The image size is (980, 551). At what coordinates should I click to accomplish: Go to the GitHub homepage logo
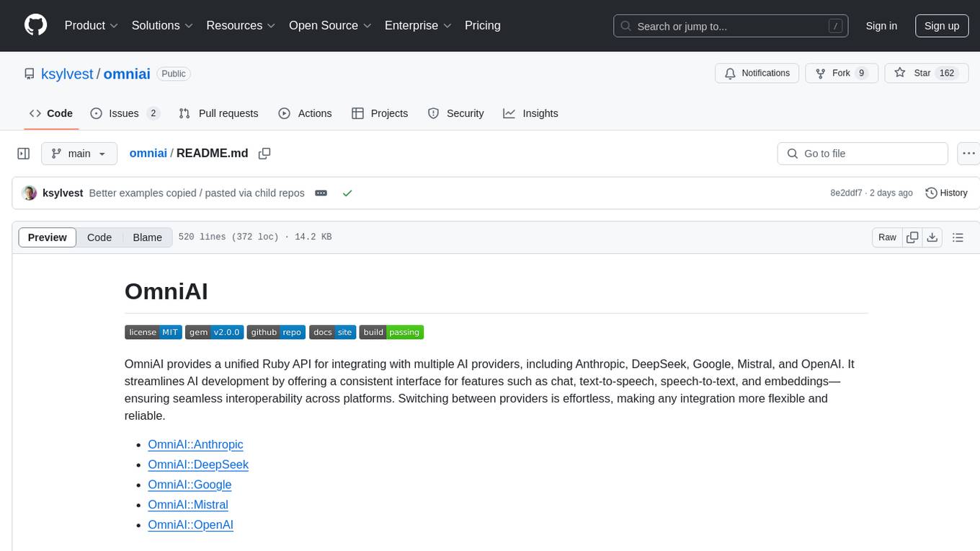(x=35, y=25)
